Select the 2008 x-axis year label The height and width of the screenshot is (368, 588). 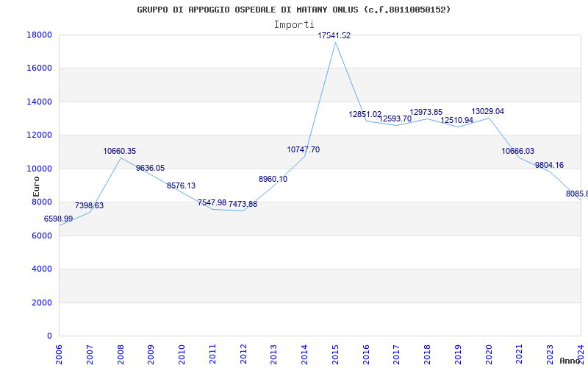[x=121, y=355]
